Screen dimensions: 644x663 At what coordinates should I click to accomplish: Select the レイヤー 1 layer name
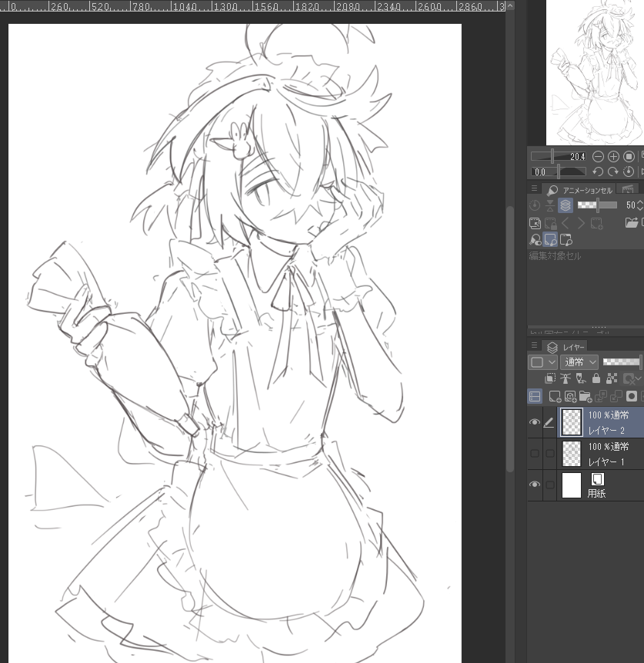(607, 461)
